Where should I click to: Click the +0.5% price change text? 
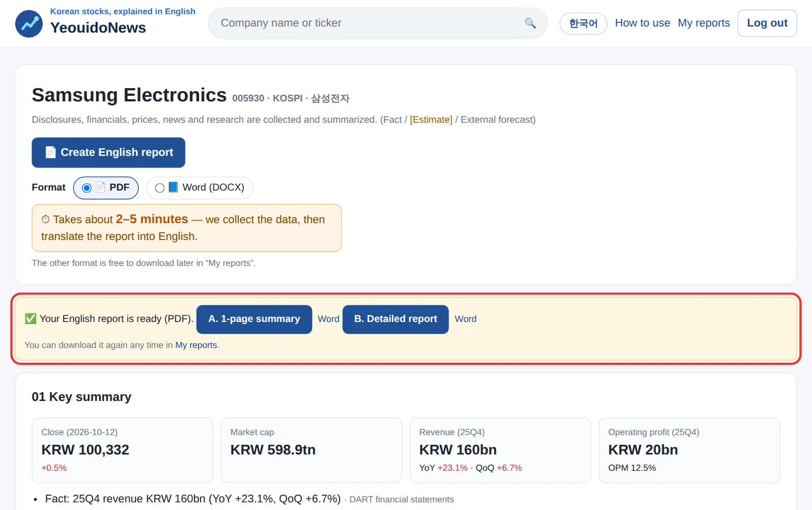(x=54, y=468)
